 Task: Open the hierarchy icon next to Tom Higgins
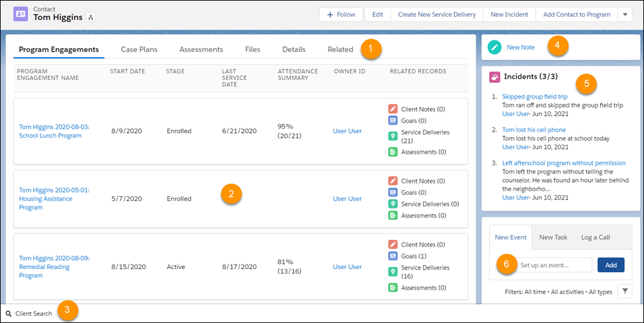click(91, 17)
